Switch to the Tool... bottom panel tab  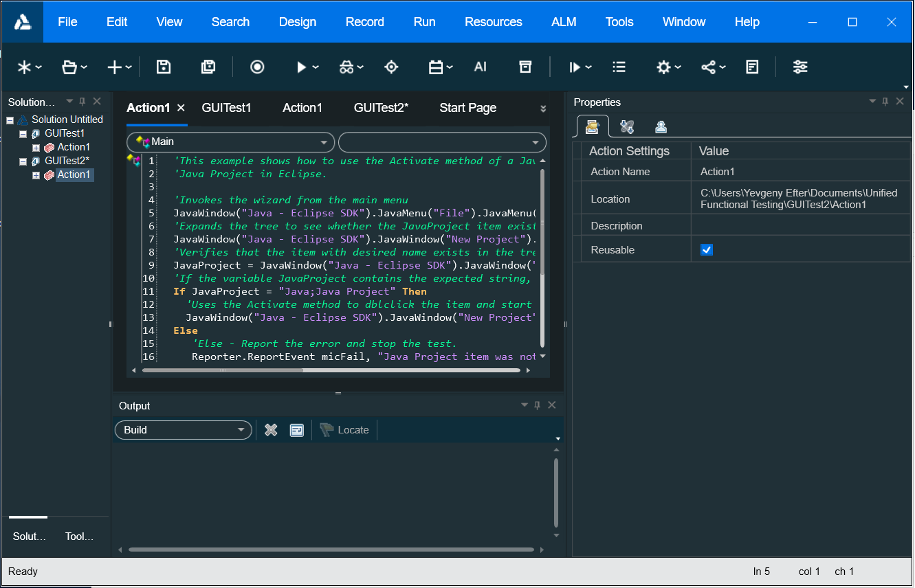(x=79, y=536)
